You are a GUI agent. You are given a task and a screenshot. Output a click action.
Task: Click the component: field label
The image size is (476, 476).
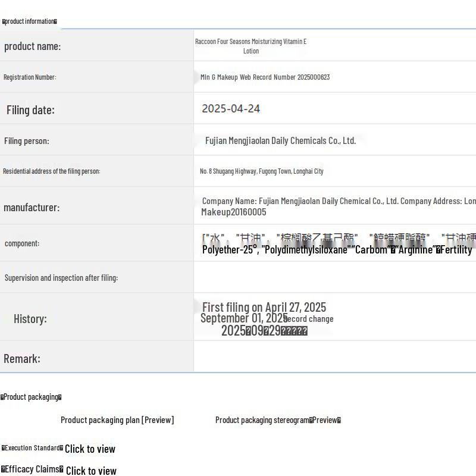point(22,243)
